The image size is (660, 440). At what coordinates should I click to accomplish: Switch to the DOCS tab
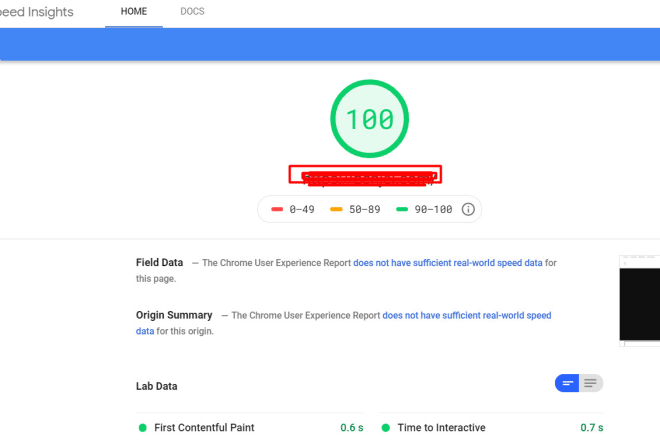tap(192, 12)
